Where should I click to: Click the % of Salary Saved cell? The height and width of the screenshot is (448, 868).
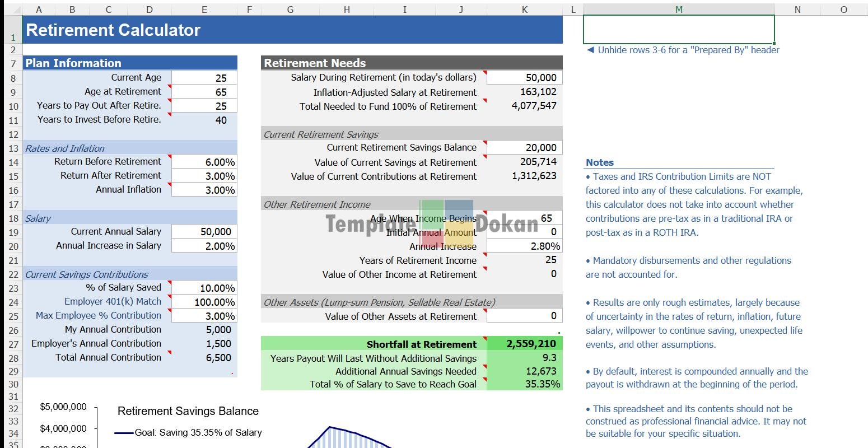(204, 288)
